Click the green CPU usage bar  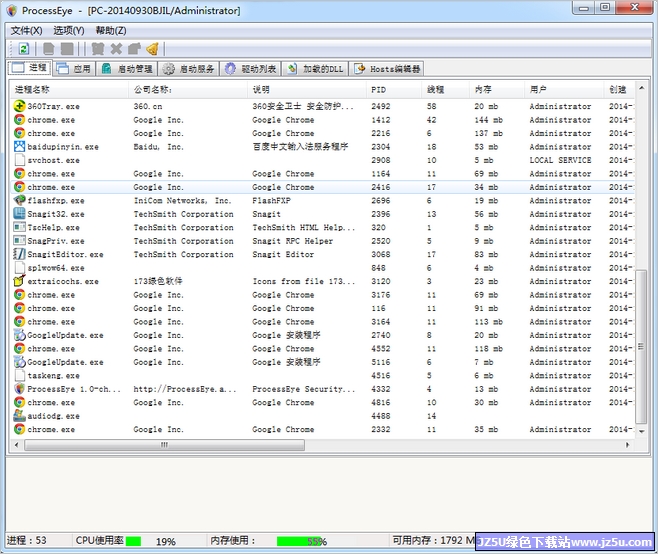click(x=133, y=541)
